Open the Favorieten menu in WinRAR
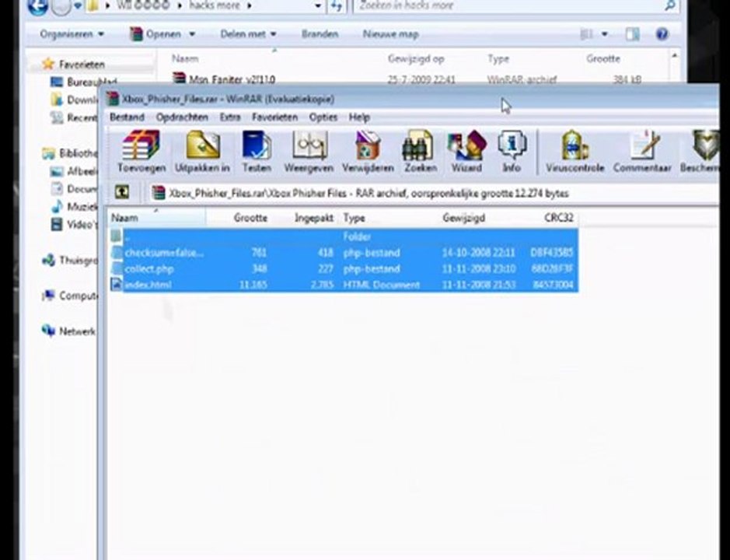The width and height of the screenshot is (730, 560). tap(274, 117)
